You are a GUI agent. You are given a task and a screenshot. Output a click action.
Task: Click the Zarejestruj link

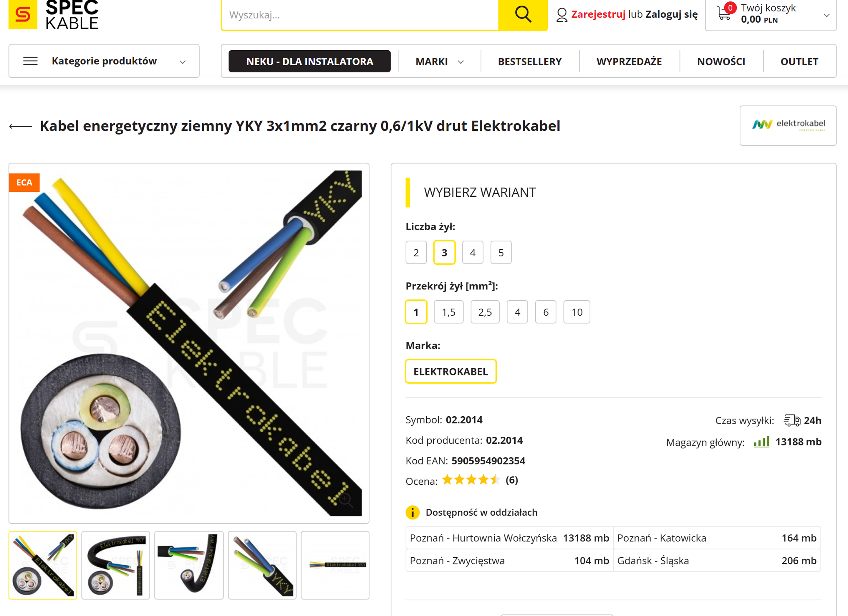(x=598, y=14)
